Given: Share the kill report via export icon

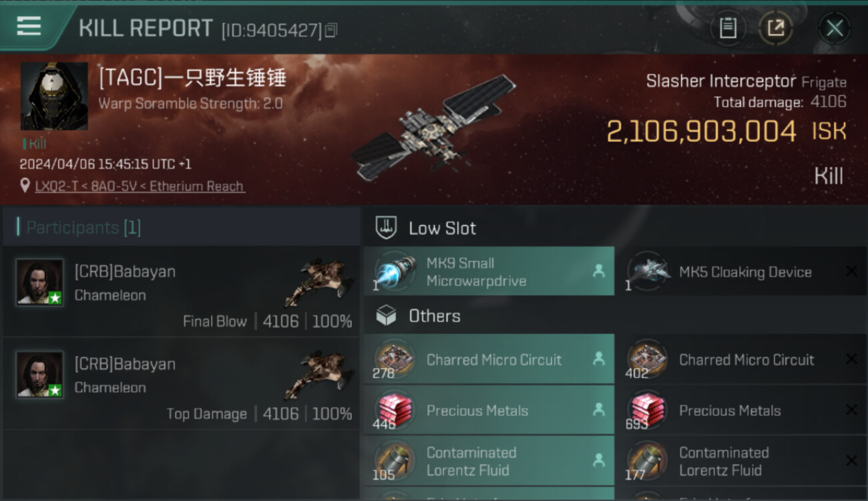Looking at the screenshot, I should point(775,28).
